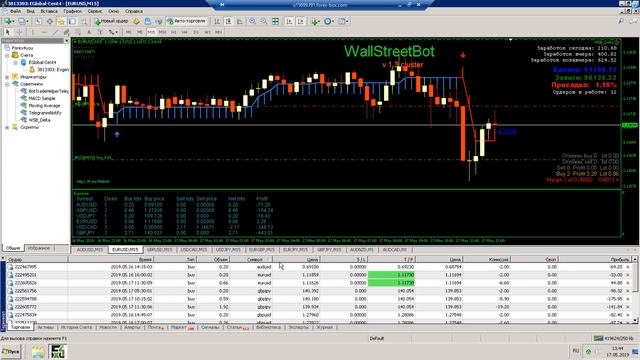Select the crosshair tool
Image resolution: width=640 pixels, height=360 pixels.
tap(19, 32)
